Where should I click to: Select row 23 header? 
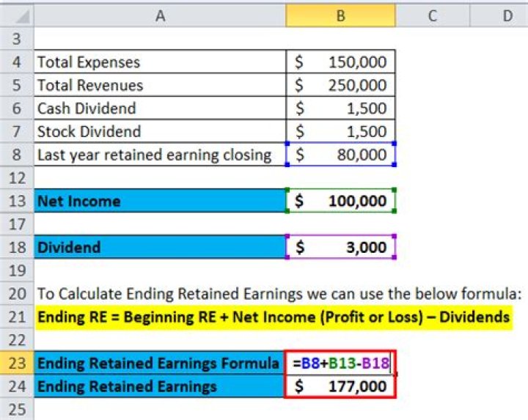click(x=16, y=363)
